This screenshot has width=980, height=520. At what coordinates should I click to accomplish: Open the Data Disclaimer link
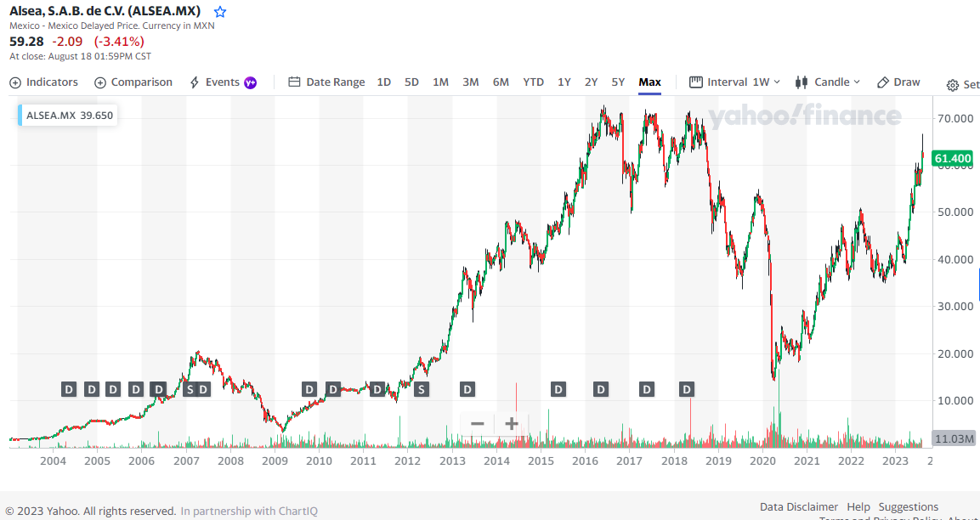tap(799, 507)
